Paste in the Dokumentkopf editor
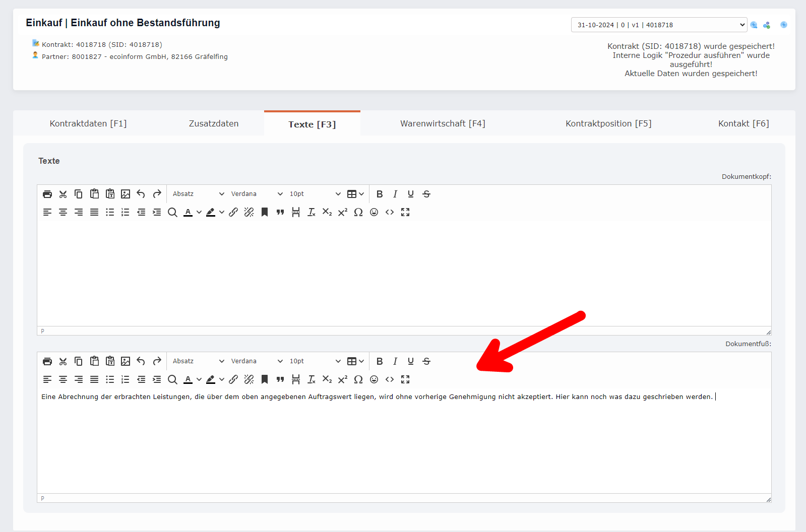The width and height of the screenshot is (806, 532). (94, 194)
